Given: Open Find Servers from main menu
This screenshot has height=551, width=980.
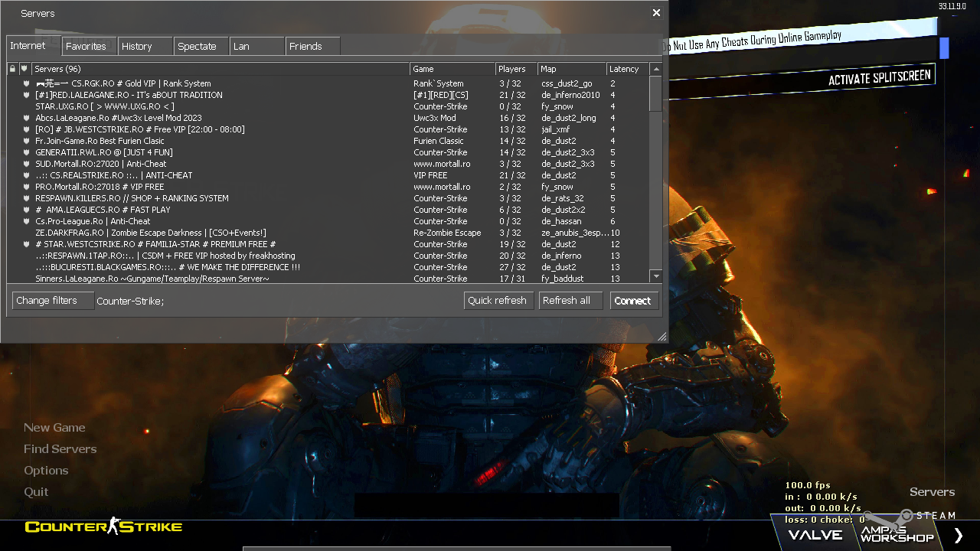Looking at the screenshot, I should point(60,449).
